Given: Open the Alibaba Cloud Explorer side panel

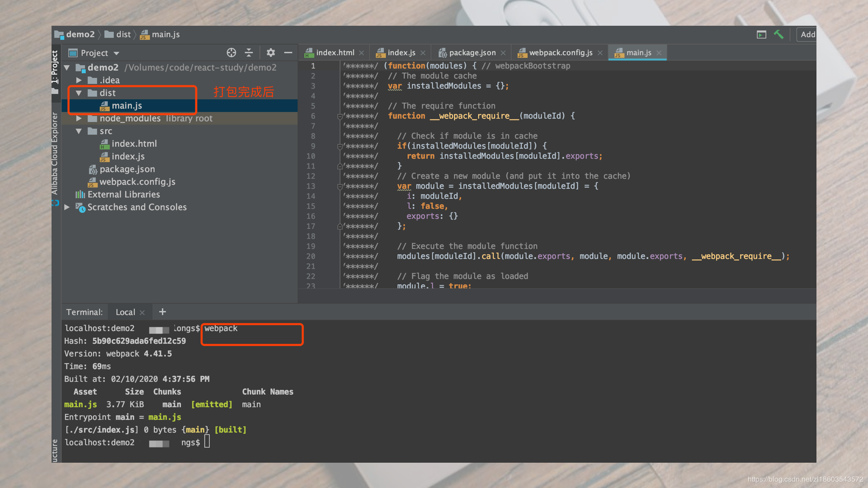Looking at the screenshot, I should (x=55, y=154).
